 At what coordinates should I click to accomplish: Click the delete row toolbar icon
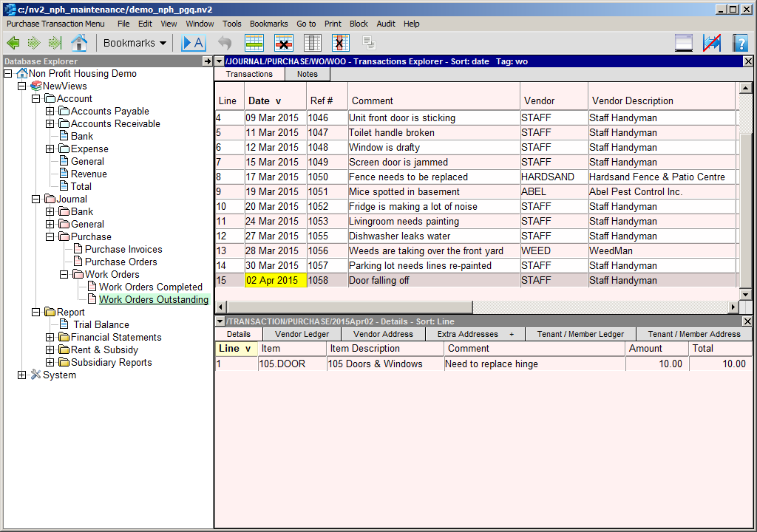point(284,43)
